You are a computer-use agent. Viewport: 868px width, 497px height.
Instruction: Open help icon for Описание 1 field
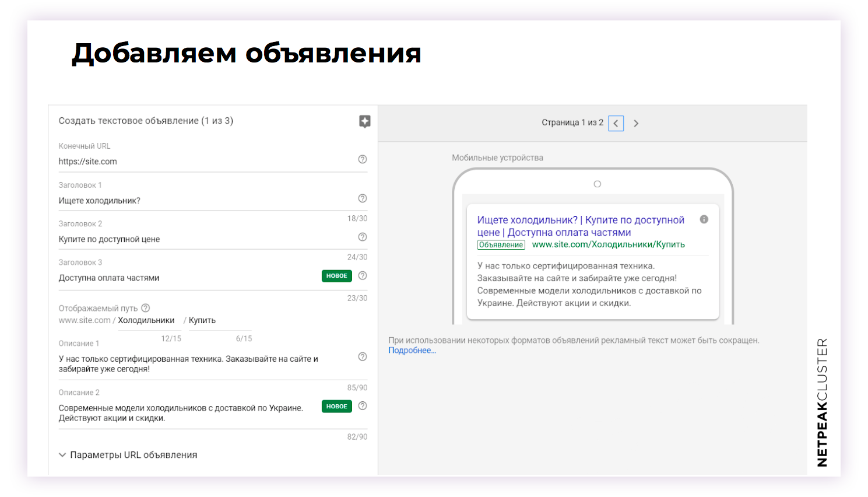coord(363,356)
